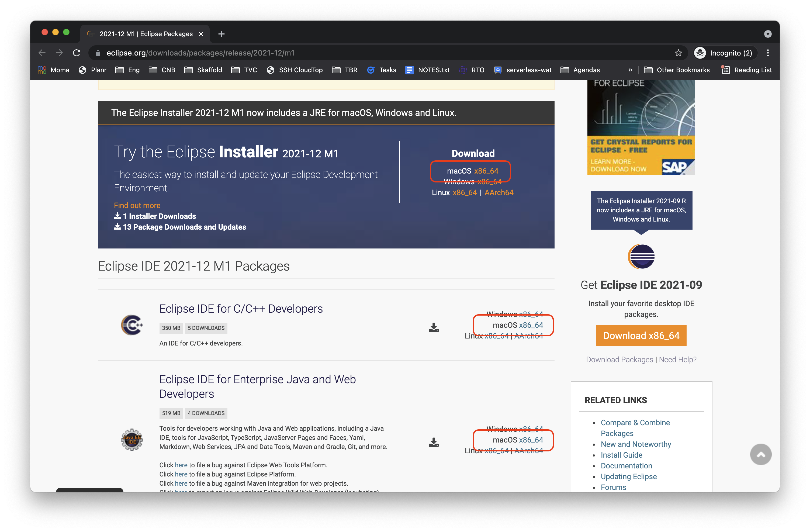The width and height of the screenshot is (810, 532).
Task: Click 'here' for Eclipse Web Tools Platform bug
Action: pos(181,465)
